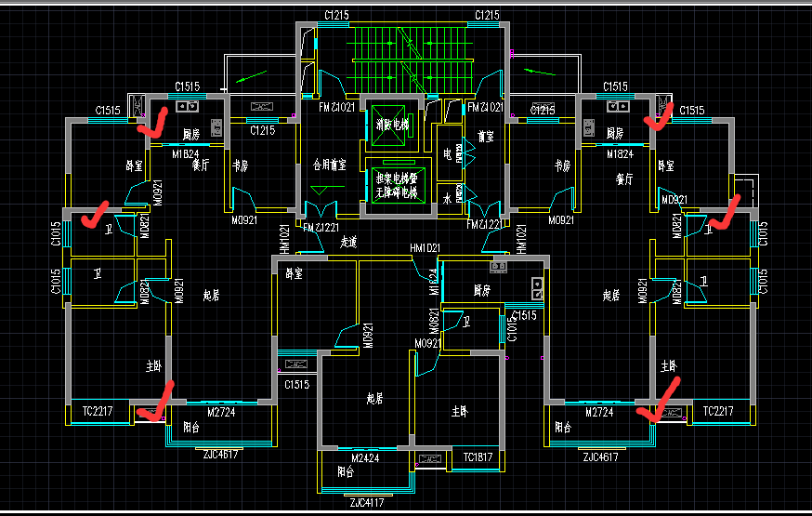Click the 走道 corridor label
Screen dimensions: 812x516
click(348, 242)
